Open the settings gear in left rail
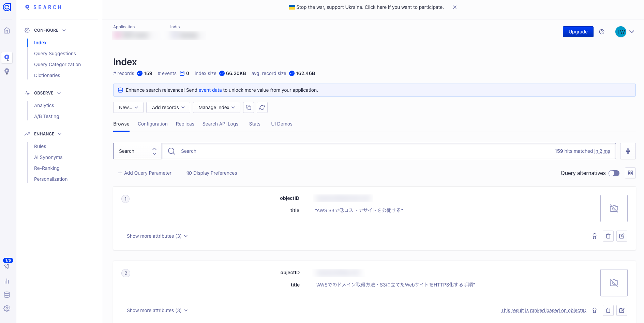The width and height of the screenshot is (644, 323). coord(7,308)
